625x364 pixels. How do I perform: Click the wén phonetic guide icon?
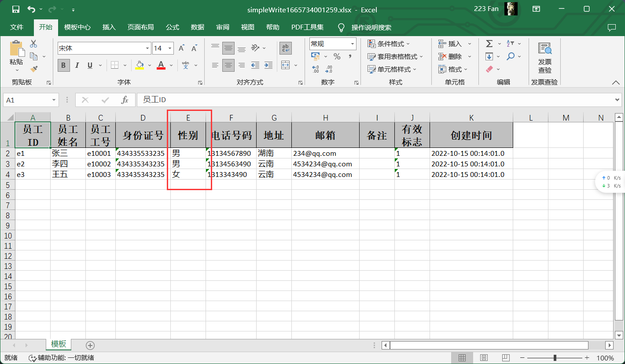tap(185, 65)
